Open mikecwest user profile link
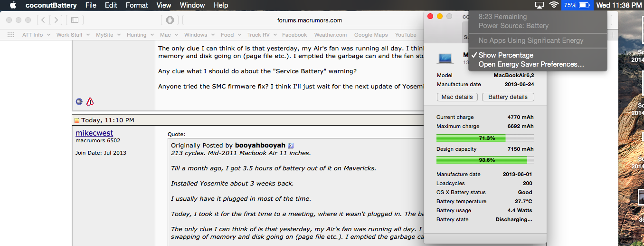This screenshot has width=644, height=246. coord(95,133)
